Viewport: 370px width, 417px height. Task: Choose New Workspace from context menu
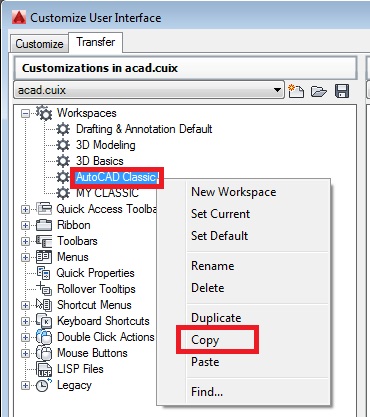pos(233,192)
